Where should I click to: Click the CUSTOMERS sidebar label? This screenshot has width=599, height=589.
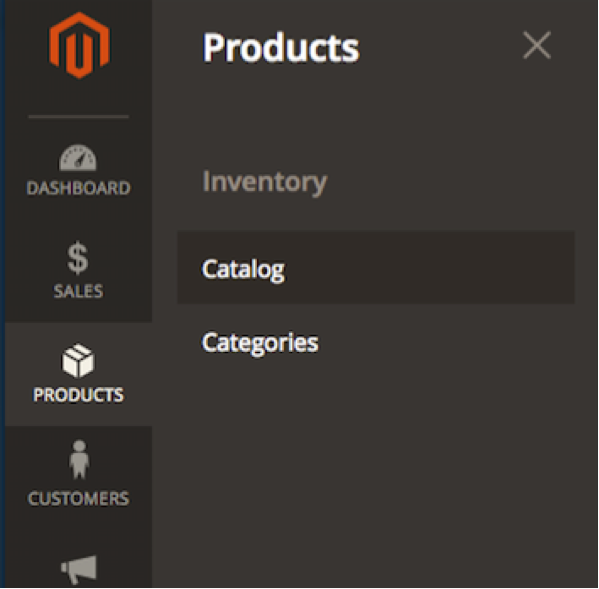coord(78,498)
